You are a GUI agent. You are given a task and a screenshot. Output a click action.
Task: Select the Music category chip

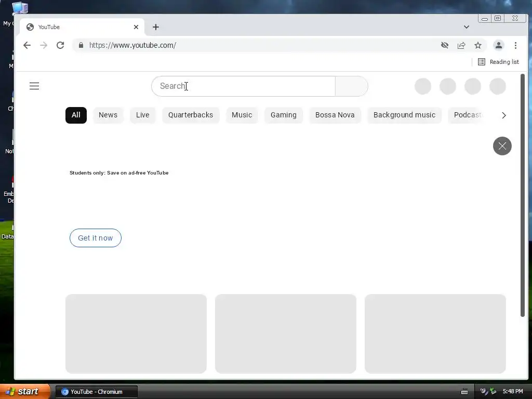click(242, 115)
